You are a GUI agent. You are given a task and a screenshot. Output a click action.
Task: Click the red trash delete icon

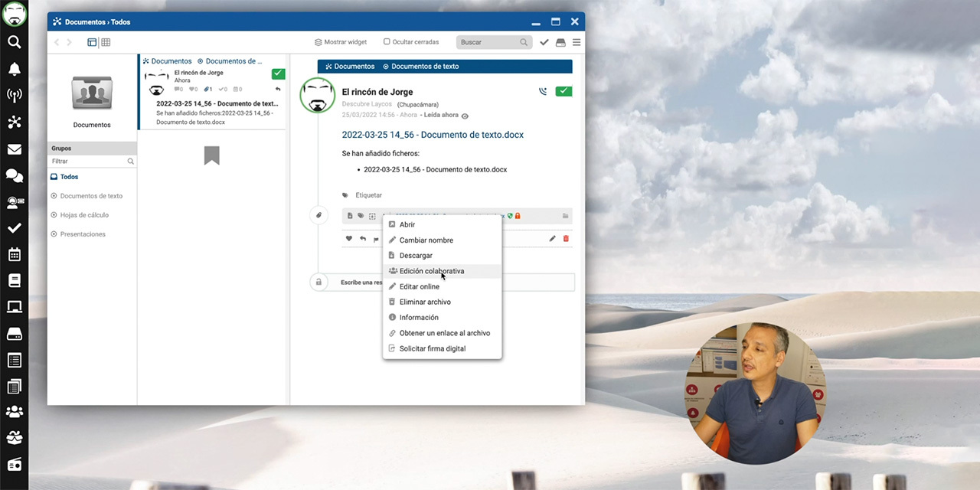(x=566, y=239)
